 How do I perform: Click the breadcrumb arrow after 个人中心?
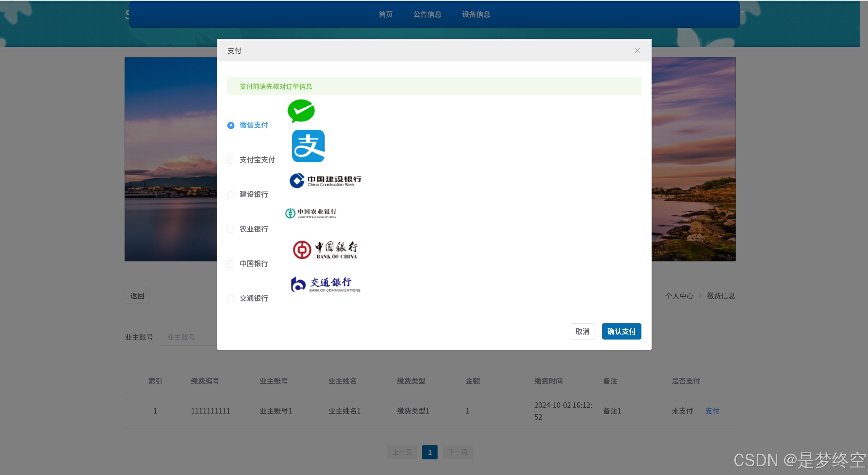tap(700, 296)
